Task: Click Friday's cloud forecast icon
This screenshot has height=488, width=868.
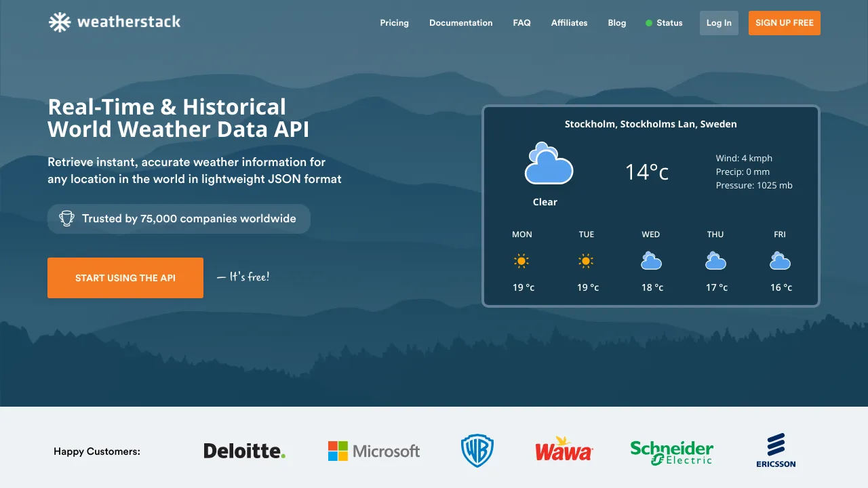Action: coord(780,260)
